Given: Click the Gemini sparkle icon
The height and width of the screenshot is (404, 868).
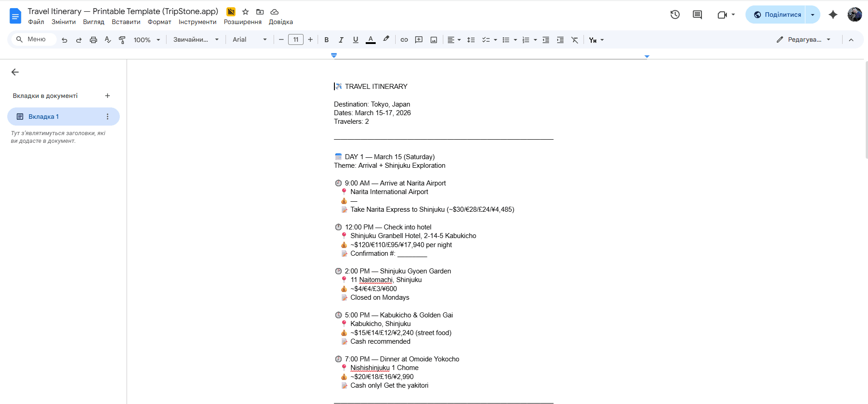Looking at the screenshot, I should [833, 15].
